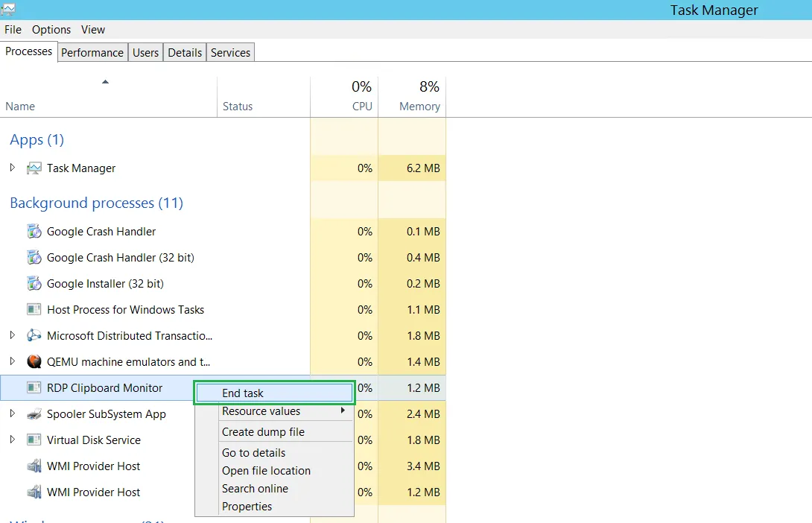
Task: Switch to the Details tab
Action: [185, 53]
